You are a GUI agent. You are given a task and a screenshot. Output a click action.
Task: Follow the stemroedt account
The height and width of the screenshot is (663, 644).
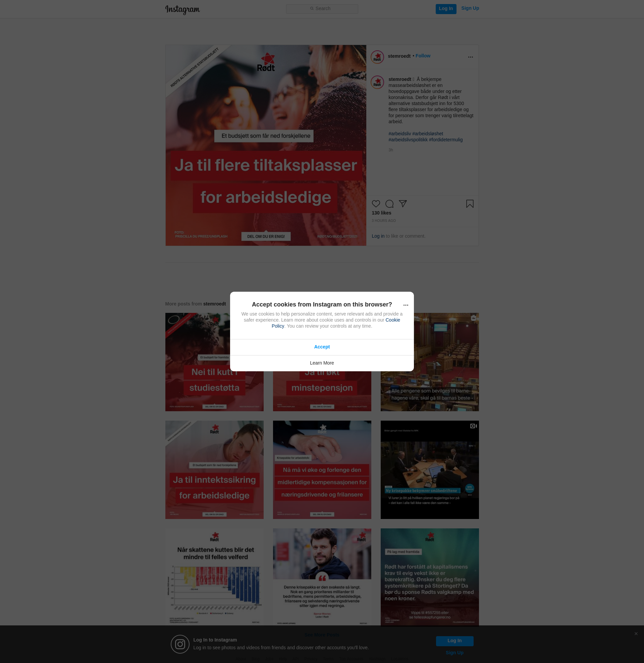tap(423, 56)
